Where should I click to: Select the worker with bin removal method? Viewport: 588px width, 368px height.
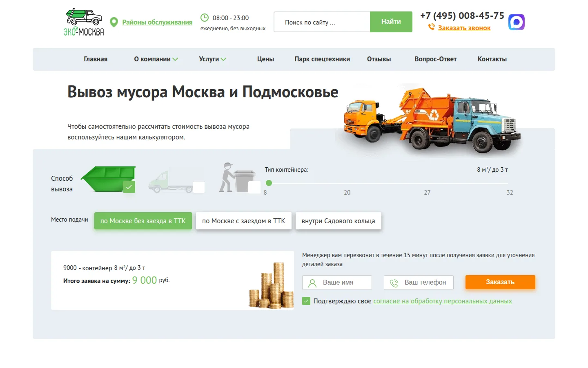click(x=239, y=178)
